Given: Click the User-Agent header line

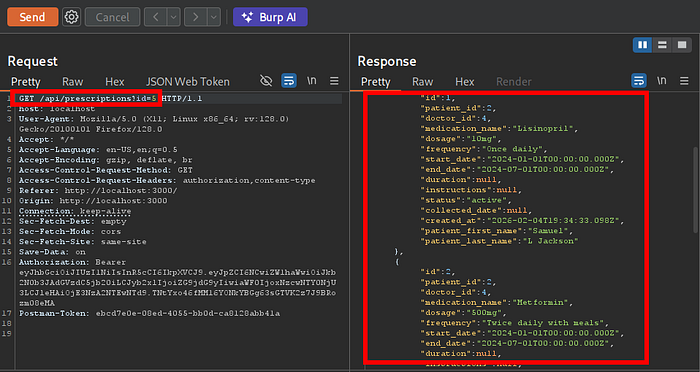Looking at the screenshot, I should pos(154,124).
